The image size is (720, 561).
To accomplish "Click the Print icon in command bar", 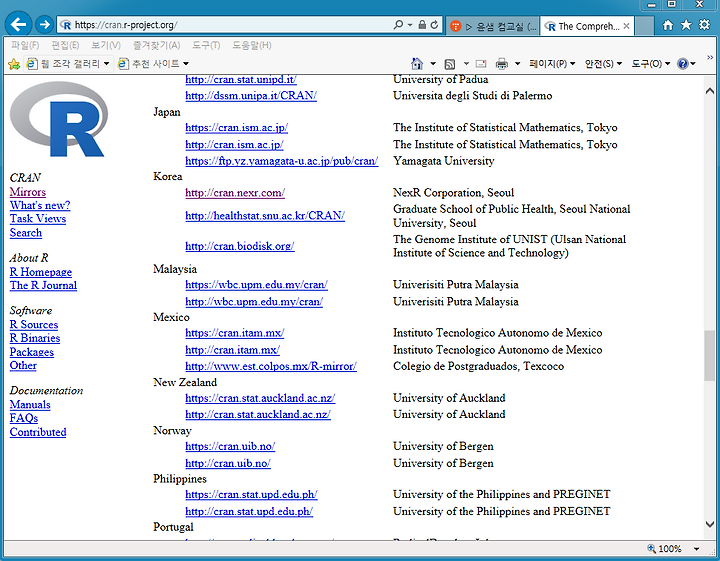I will click(502, 64).
